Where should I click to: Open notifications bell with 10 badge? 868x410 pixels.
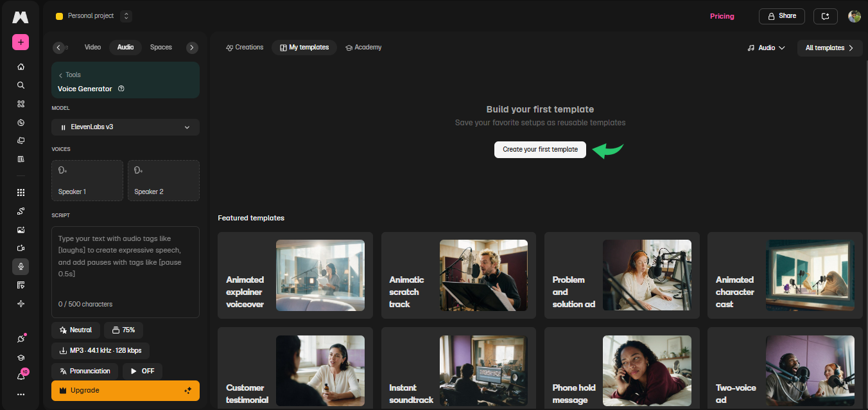click(21, 376)
